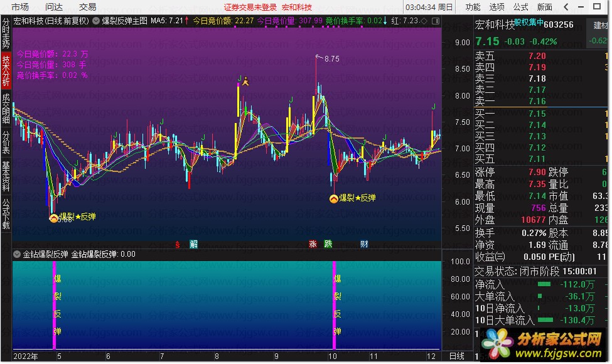Click 证券交易未登录 login status text

pos(250,7)
